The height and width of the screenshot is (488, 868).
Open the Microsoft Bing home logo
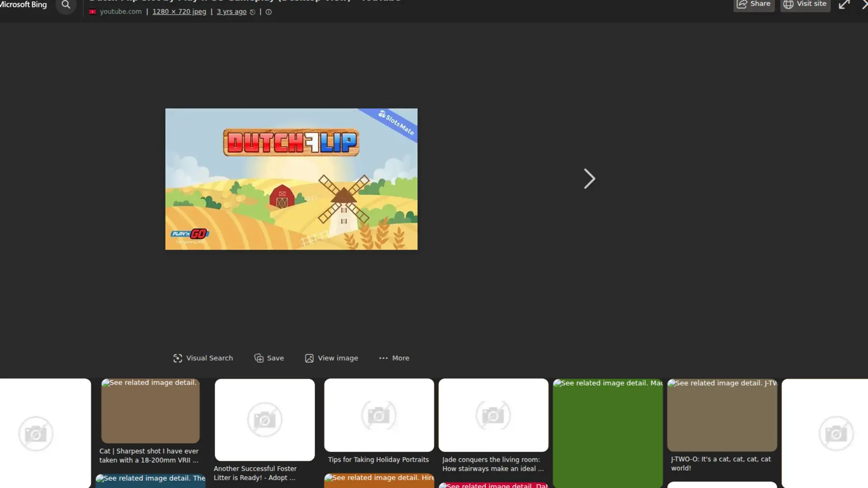point(24,5)
